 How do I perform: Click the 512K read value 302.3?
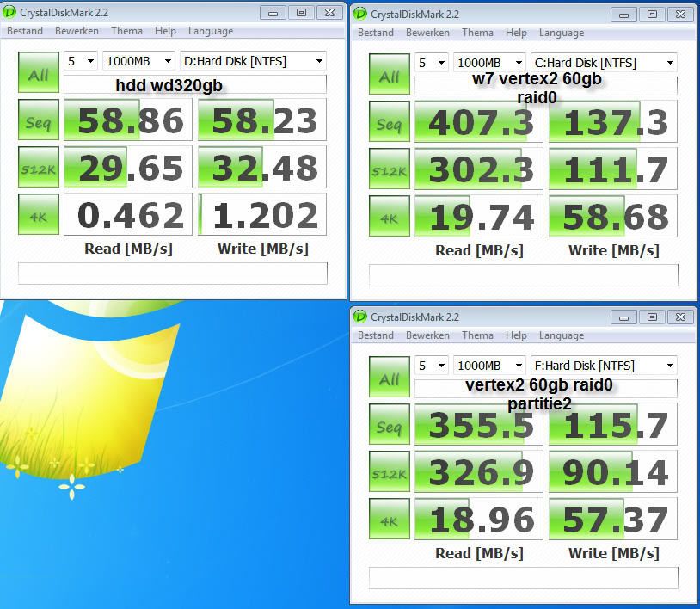(479, 169)
